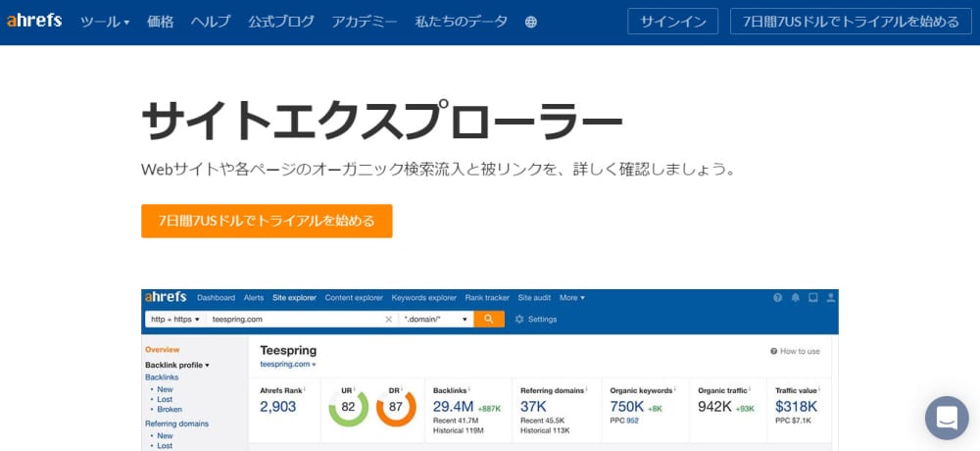Select the Alerts tab in the screenshot
Screen dimensions: 980x451
pyautogui.click(x=254, y=298)
